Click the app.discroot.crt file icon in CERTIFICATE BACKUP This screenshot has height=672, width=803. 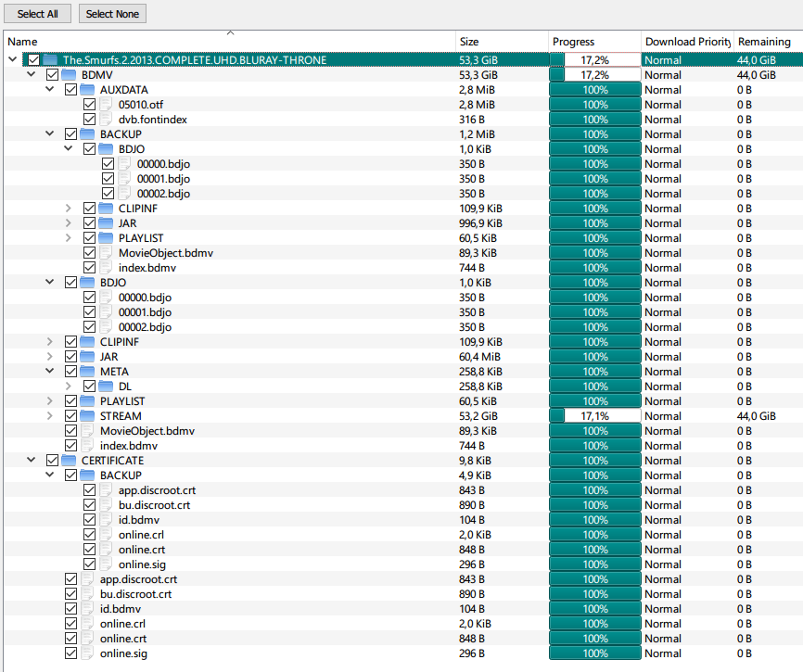coord(106,490)
